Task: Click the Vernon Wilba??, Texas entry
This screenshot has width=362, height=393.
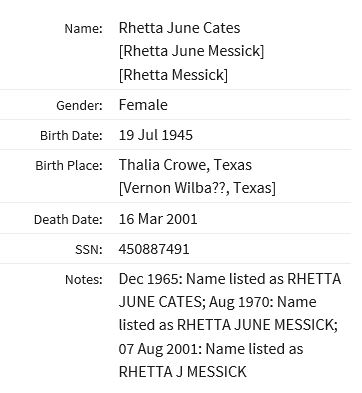Action: 197,188
